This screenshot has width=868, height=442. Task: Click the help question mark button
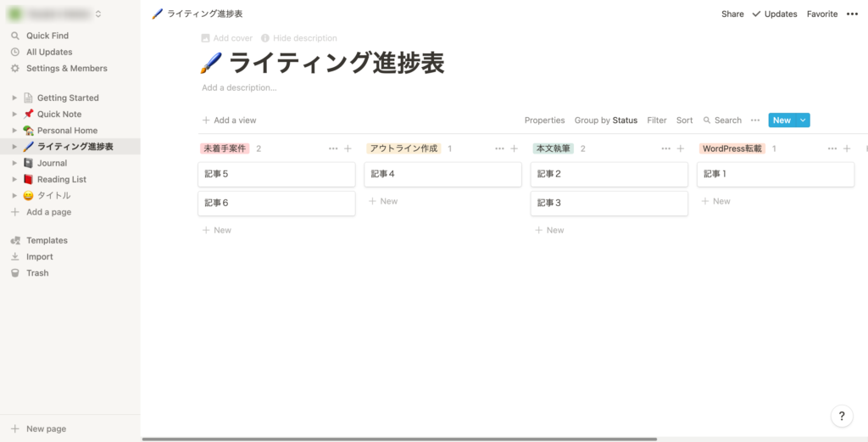tap(842, 416)
